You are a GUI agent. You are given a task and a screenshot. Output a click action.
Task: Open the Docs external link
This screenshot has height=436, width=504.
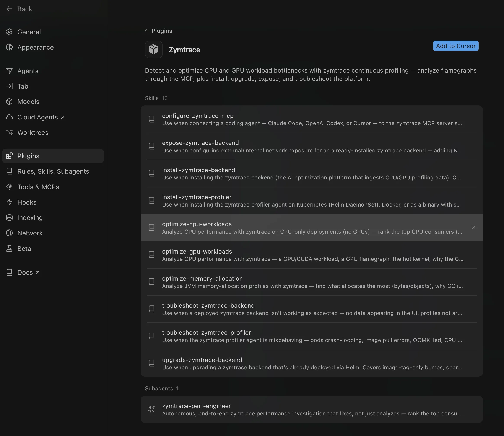coord(53,272)
